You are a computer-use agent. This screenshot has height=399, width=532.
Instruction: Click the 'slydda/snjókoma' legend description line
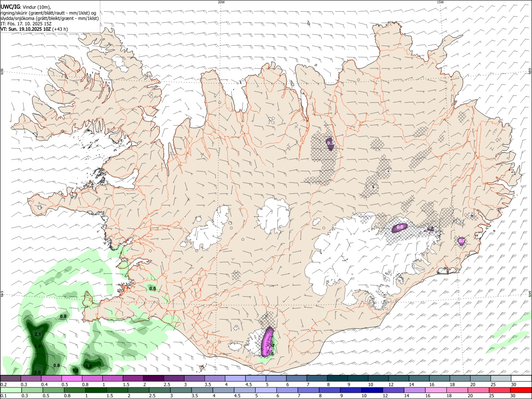(49, 18)
